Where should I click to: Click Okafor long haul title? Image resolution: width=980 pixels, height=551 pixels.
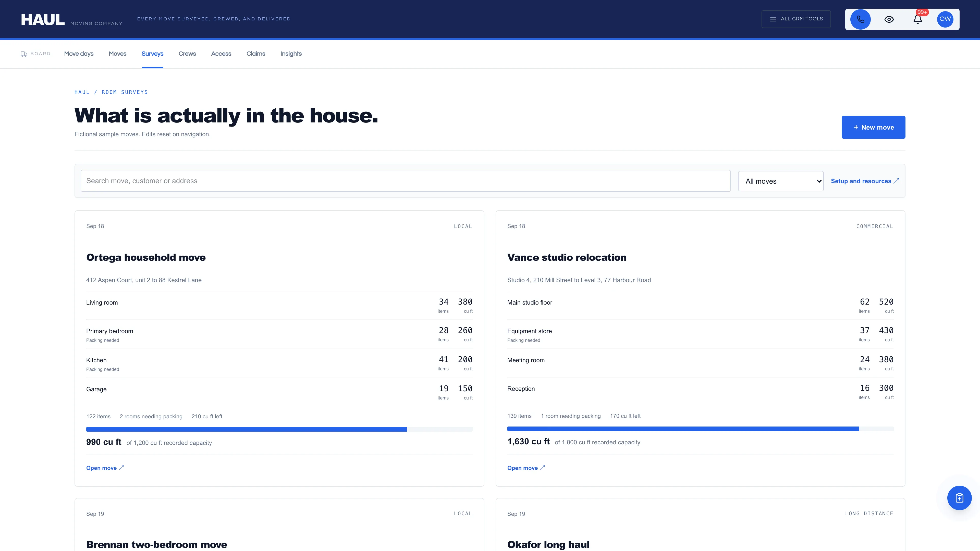(x=549, y=545)
